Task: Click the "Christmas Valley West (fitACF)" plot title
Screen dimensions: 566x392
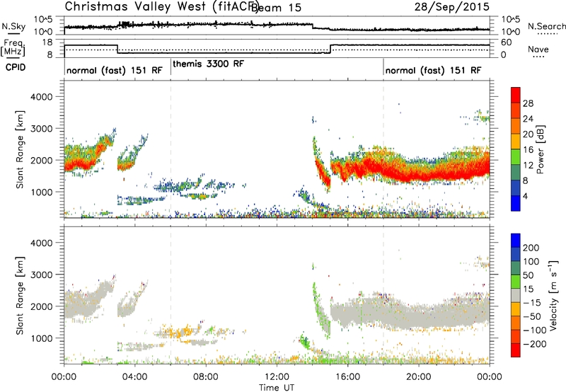Action: pyautogui.click(x=162, y=6)
